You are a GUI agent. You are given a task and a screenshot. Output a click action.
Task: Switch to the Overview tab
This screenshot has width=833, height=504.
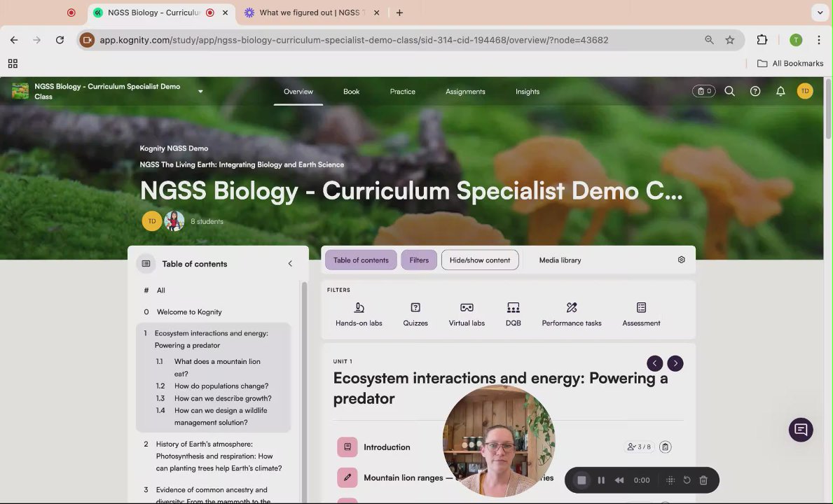click(x=298, y=91)
